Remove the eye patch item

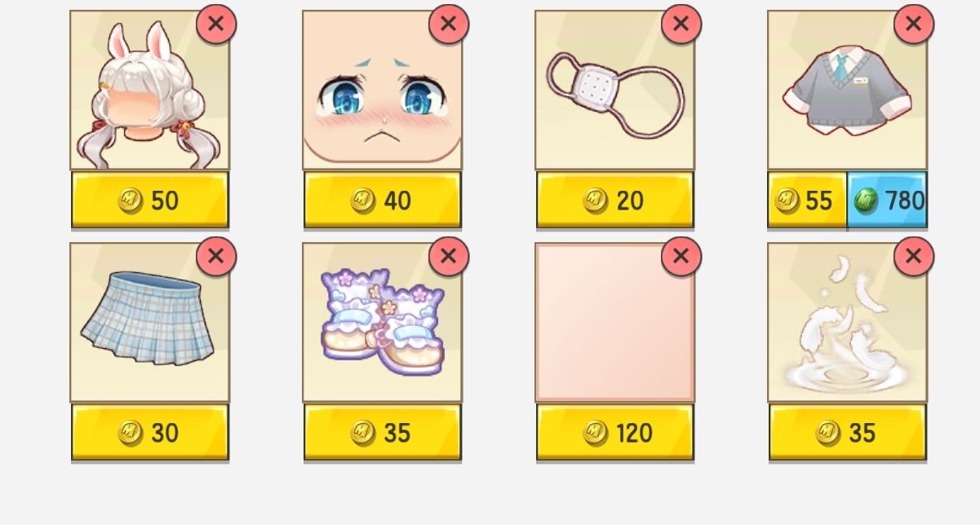[x=681, y=24]
